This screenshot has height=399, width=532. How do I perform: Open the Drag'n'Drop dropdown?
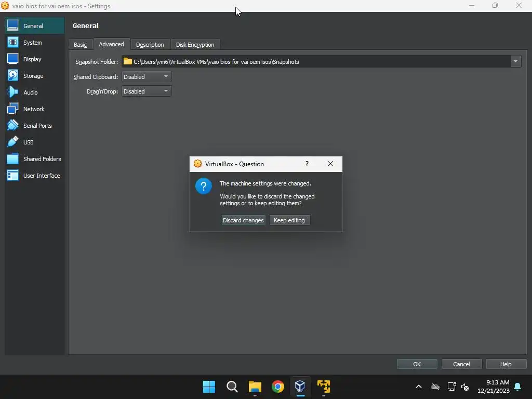[147, 91]
